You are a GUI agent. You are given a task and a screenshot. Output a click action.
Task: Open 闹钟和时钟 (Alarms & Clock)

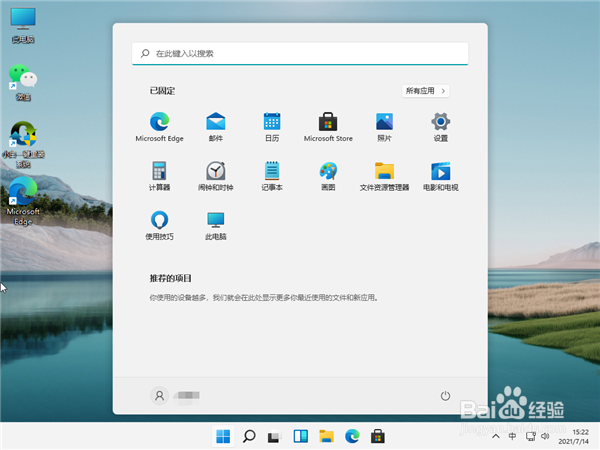pyautogui.click(x=215, y=176)
